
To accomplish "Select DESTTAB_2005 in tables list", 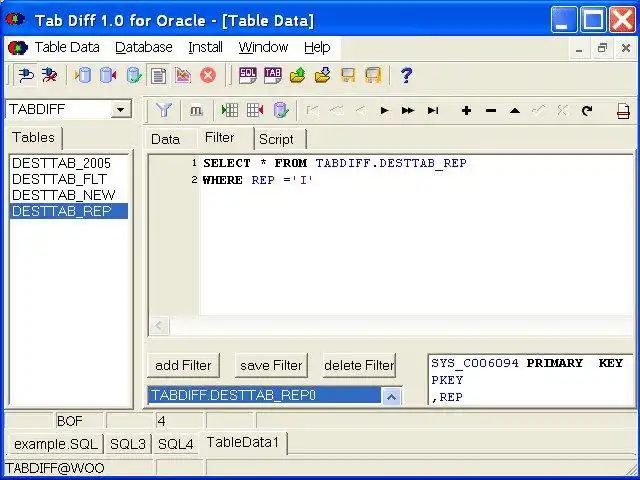I will click(69, 163).
